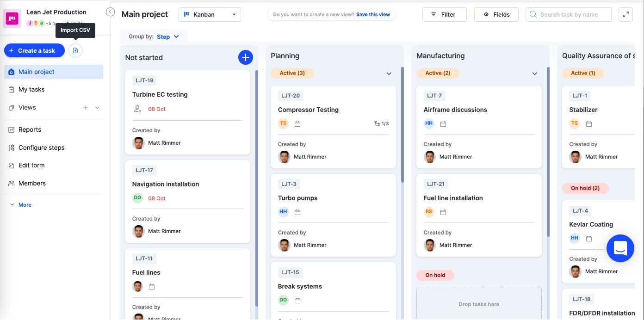Screen dimensions: 644x320
Task: Click the Manufacturing column scrollbar
Action: point(548,153)
